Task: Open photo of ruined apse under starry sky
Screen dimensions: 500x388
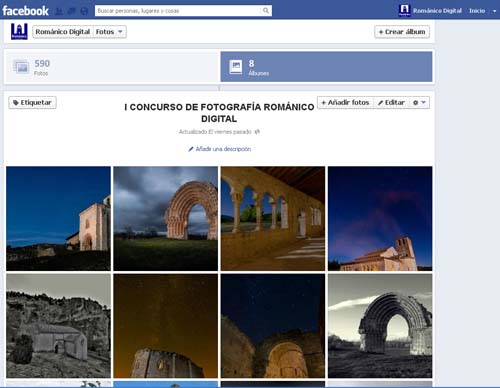Action: 273,326
